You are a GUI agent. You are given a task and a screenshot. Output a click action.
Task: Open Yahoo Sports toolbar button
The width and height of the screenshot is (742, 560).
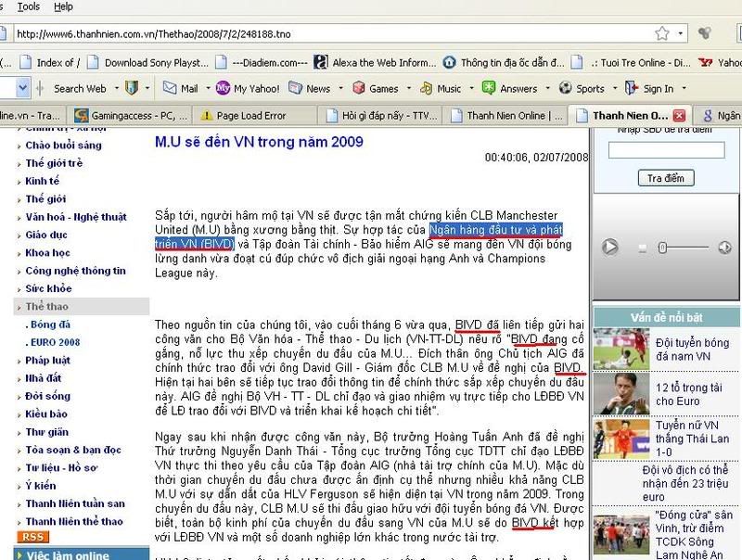click(582, 88)
